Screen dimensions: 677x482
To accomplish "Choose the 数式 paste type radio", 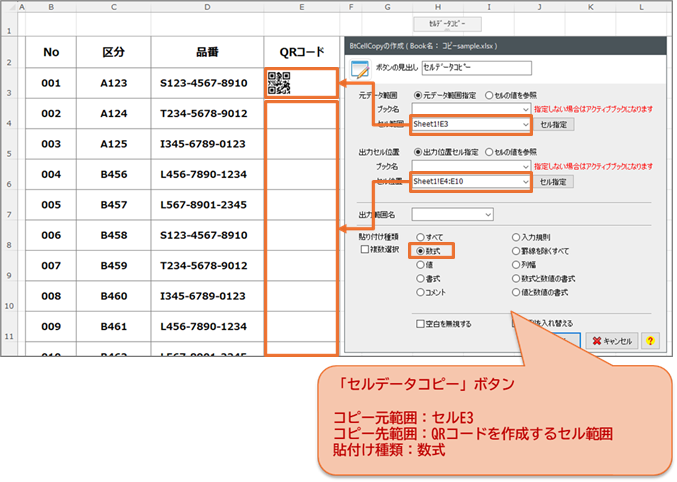I will tap(418, 250).
